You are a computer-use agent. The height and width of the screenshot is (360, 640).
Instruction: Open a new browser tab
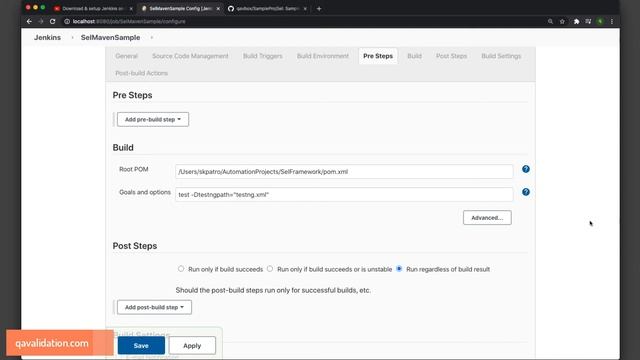[x=319, y=9]
